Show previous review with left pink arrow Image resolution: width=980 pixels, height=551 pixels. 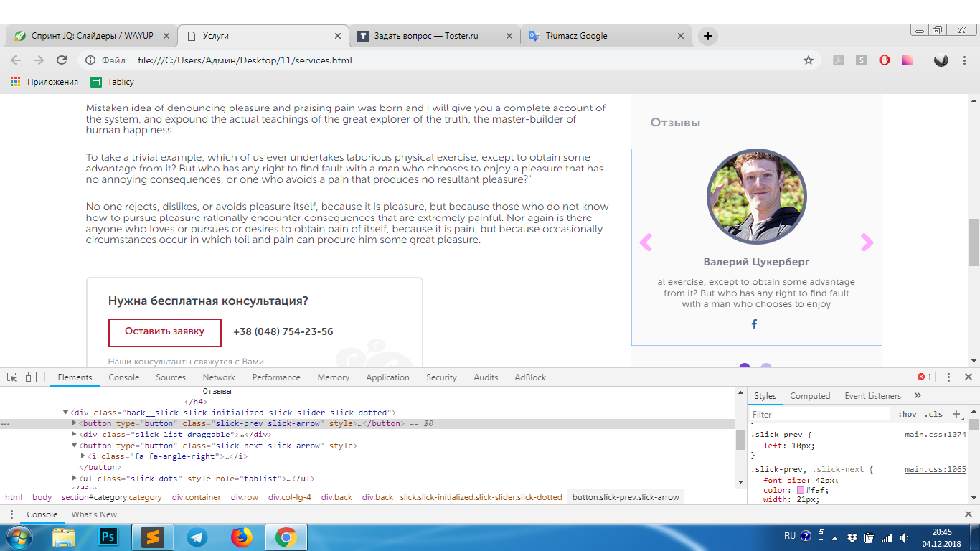646,242
